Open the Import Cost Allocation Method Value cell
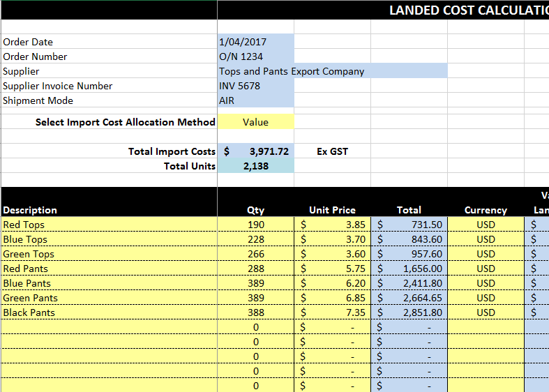The height and width of the screenshot is (392, 549). coord(255,122)
